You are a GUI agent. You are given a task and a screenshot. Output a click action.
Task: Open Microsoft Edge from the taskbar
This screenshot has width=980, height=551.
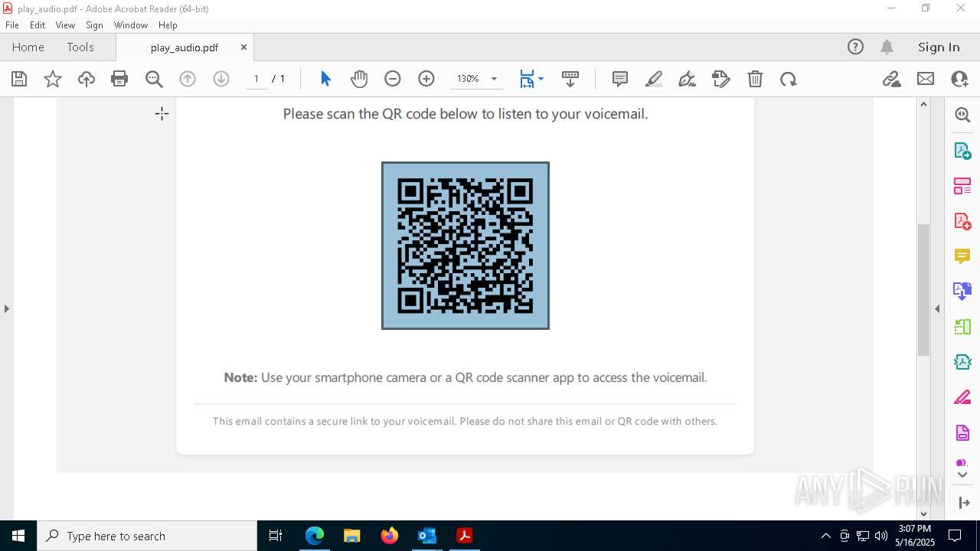[315, 536]
